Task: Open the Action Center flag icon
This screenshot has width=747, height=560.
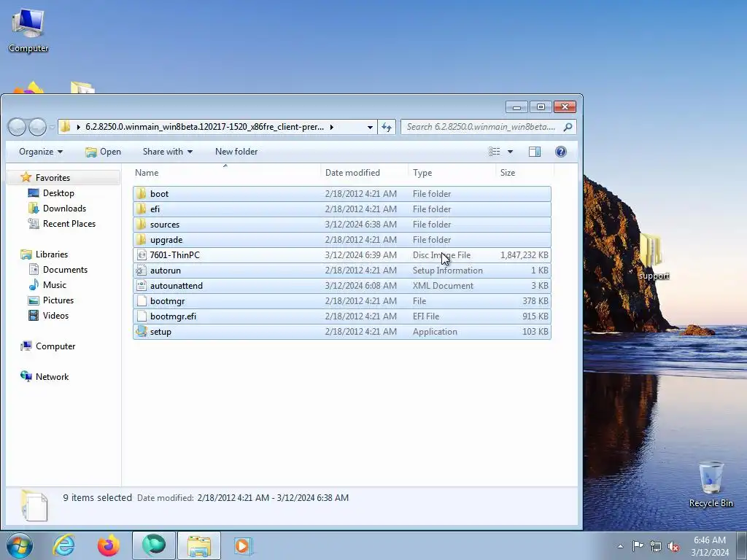Action: click(x=637, y=546)
